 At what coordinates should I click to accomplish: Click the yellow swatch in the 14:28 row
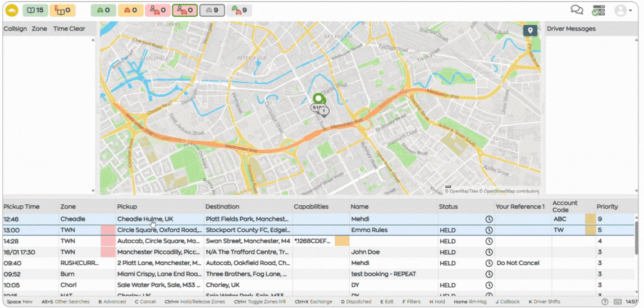[x=342, y=241]
